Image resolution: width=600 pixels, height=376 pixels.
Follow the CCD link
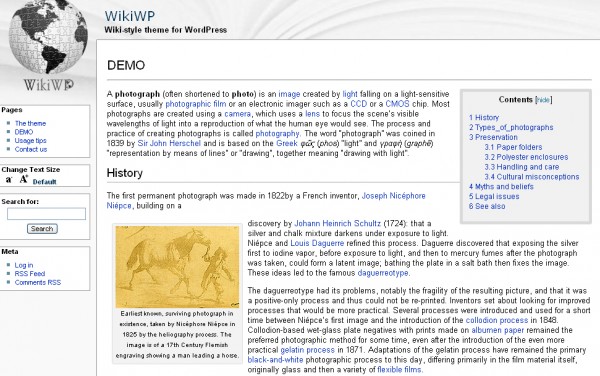(359, 104)
